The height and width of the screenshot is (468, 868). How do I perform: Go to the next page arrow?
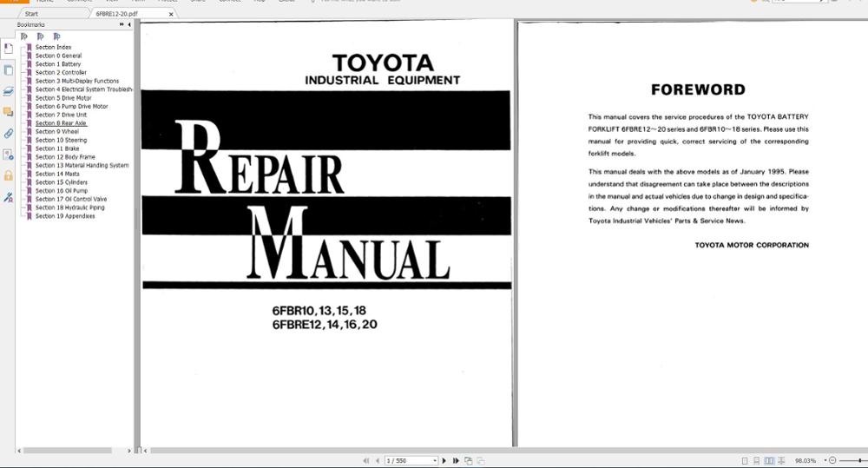[444, 461]
